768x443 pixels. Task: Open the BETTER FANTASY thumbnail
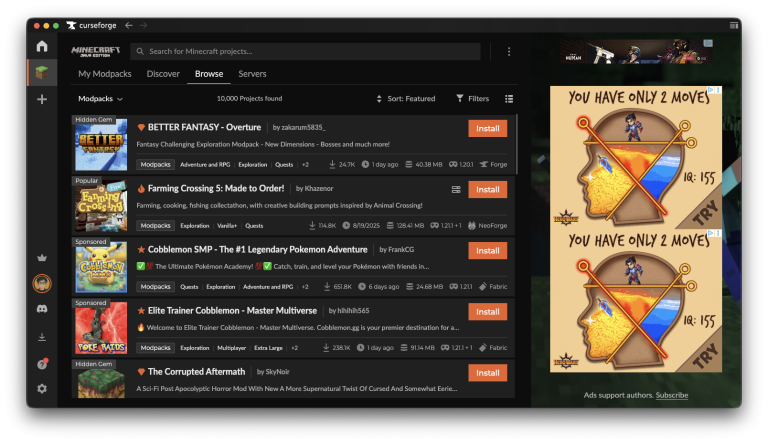tap(101, 145)
